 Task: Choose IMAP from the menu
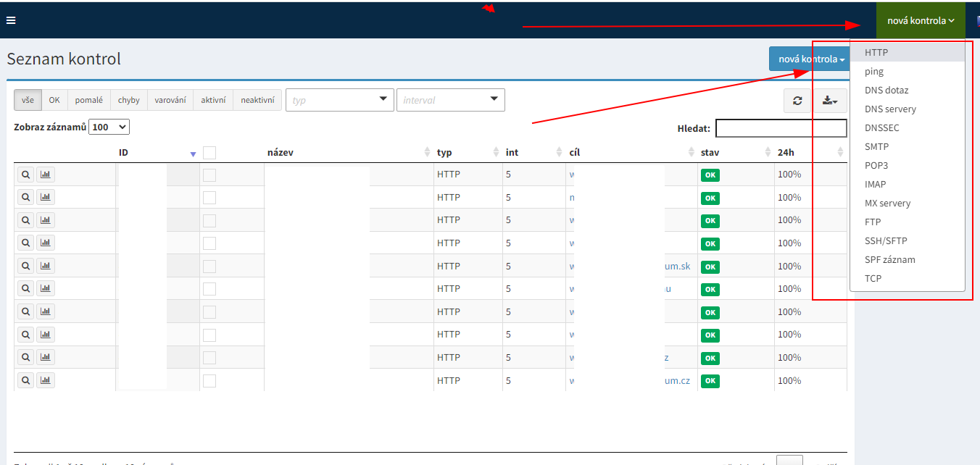tap(908, 185)
